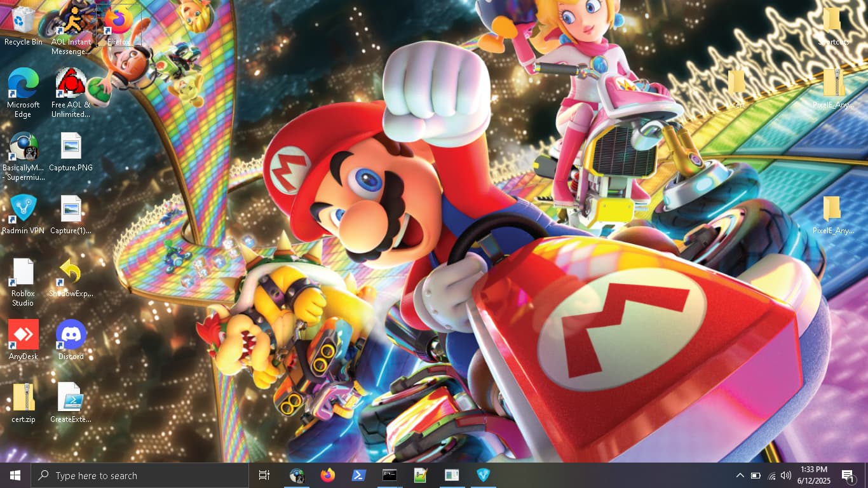Select the Discord desktop shortcut

coord(71,340)
